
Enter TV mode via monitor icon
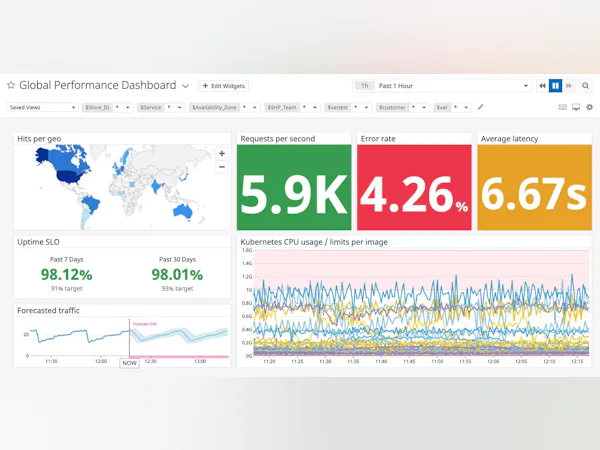(576, 107)
